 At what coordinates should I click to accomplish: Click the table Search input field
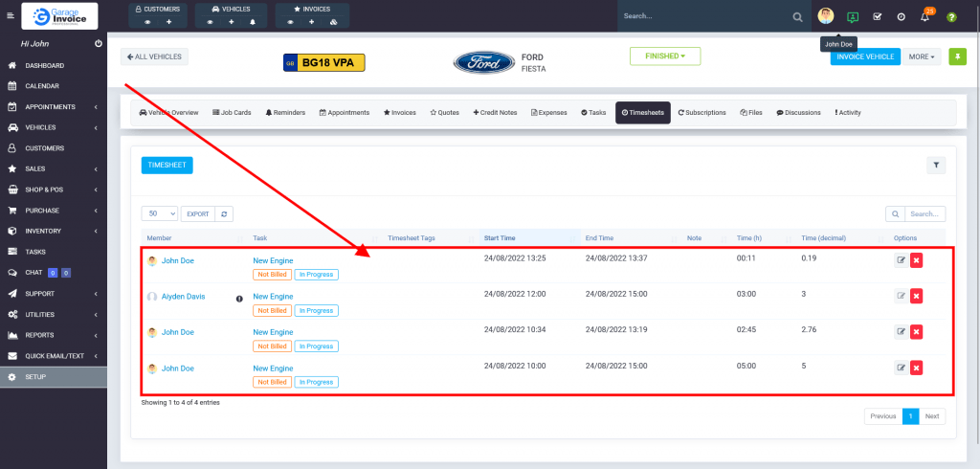(925, 213)
